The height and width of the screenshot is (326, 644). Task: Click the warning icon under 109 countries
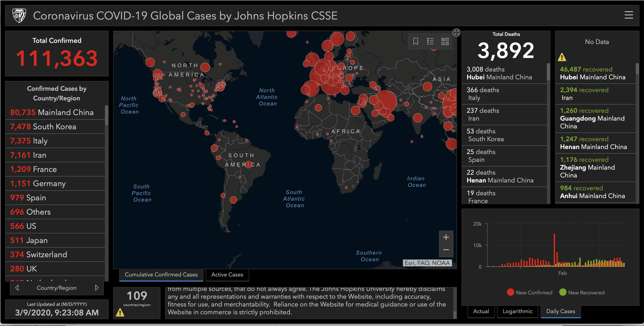tap(120, 312)
